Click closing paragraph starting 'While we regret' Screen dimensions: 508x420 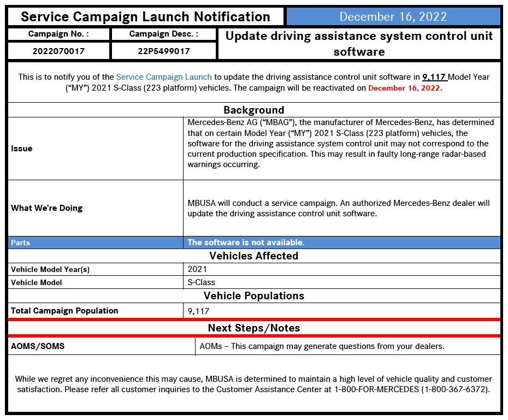point(253,384)
